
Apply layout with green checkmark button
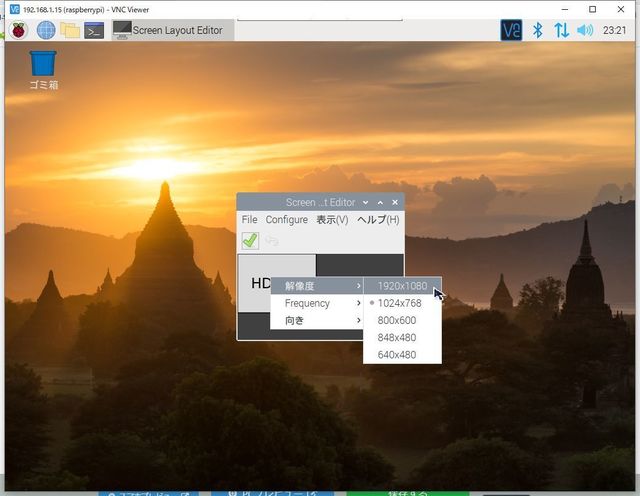point(250,240)
